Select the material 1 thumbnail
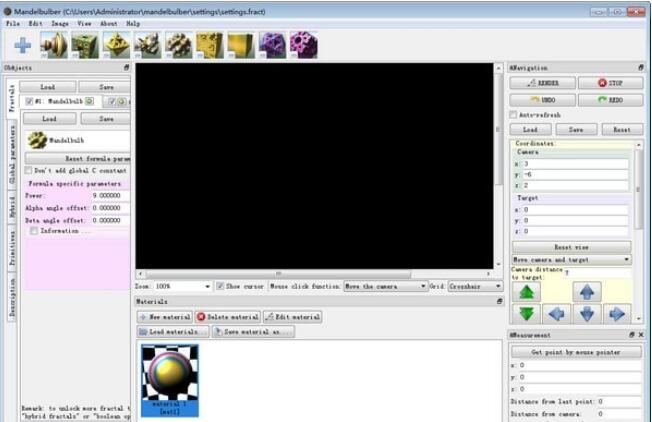This screenshot has height=422, width=652. pos(170,378)
